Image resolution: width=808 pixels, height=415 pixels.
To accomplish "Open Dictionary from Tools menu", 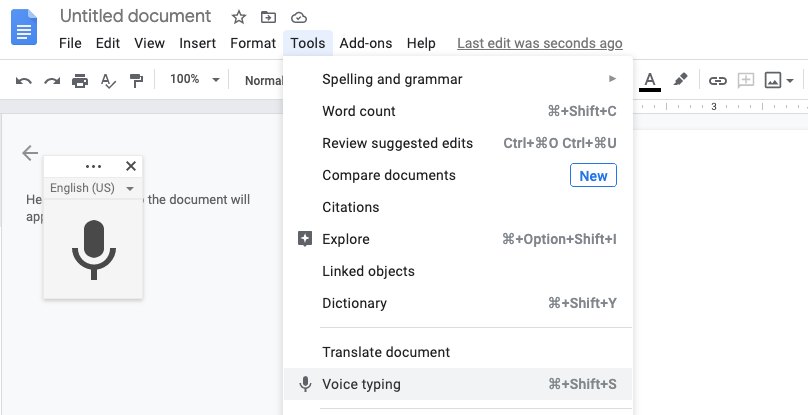I will point(458,303).
